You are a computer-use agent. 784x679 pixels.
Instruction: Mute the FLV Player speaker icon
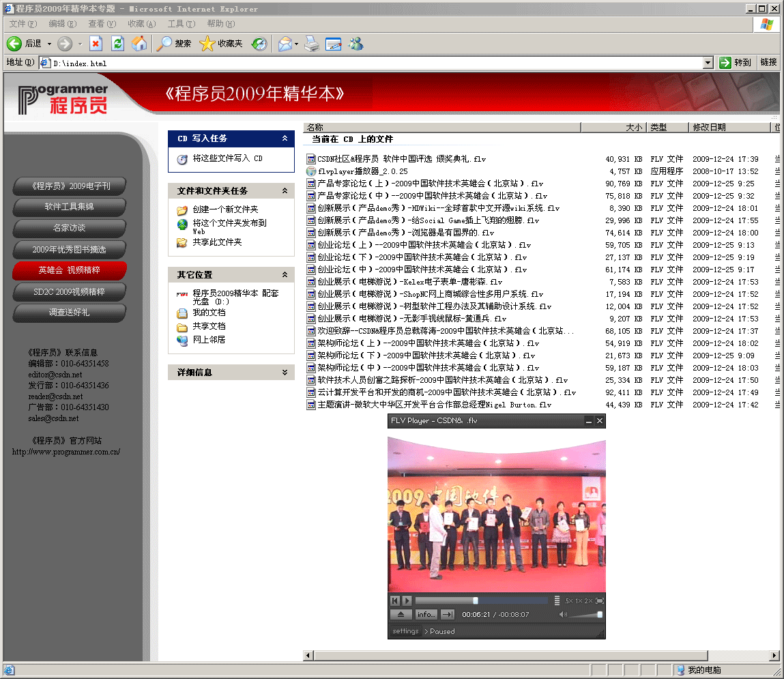(x=563, y=615)
